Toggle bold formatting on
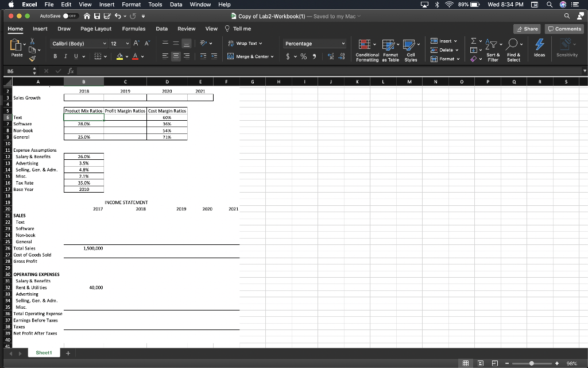Viewport: 588px width, 368px height. [x=55, y=56]
